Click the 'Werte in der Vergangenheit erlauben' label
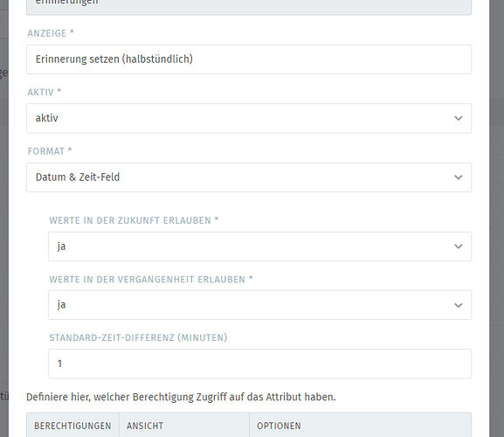Image resolution: width=504 pixels, height=437 pixels. click(x=151, y=279)
